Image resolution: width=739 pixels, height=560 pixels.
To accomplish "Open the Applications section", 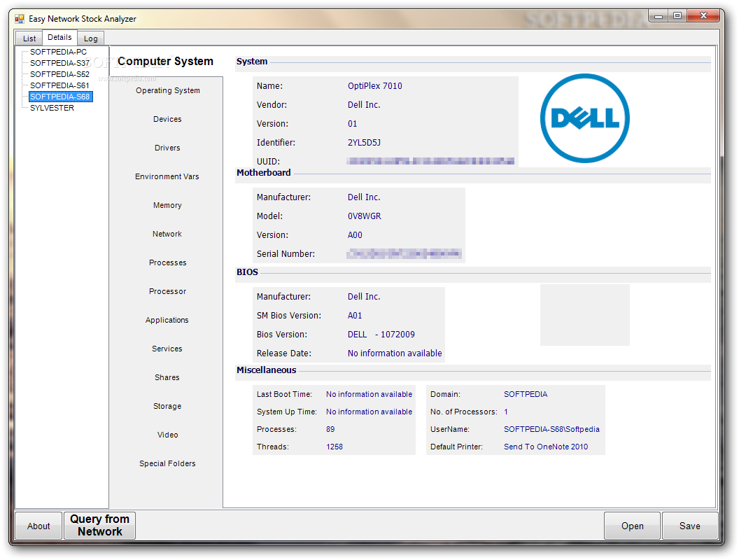I will coord(167,320).
